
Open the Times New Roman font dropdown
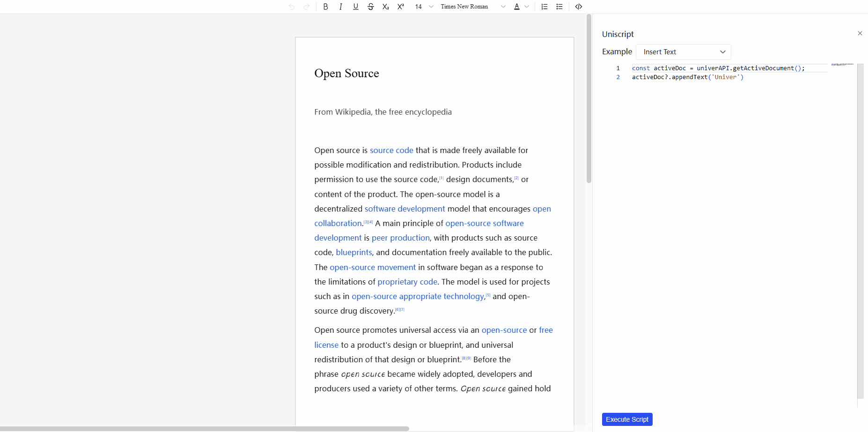click(x=471, y=7)
